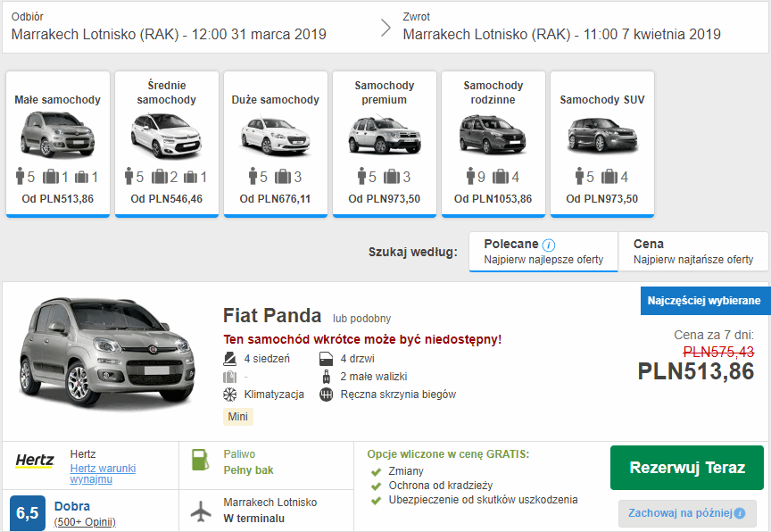This screenshot has width=771, height=532.
Task: Click the 6,5 rating badge
Action: (x=28, y=513)
